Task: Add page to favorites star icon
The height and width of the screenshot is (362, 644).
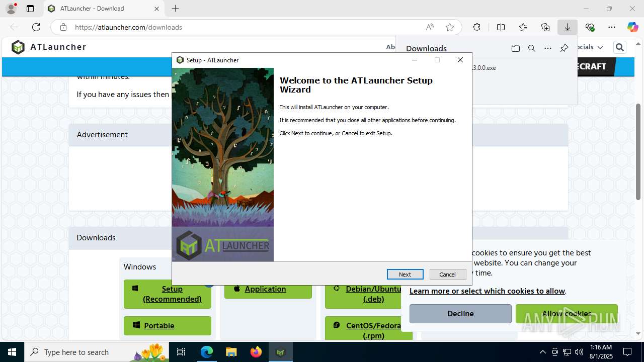Action: (450, 27)
